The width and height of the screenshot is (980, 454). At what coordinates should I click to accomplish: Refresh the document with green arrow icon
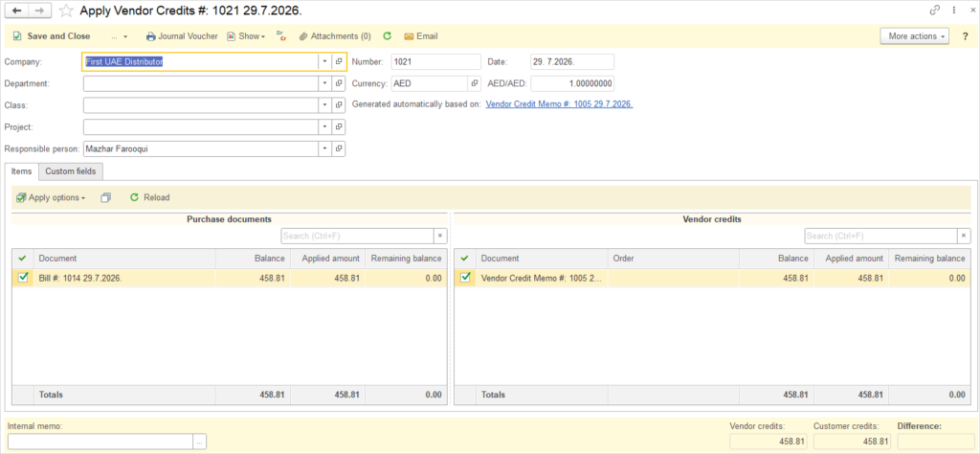coord(387,36)
